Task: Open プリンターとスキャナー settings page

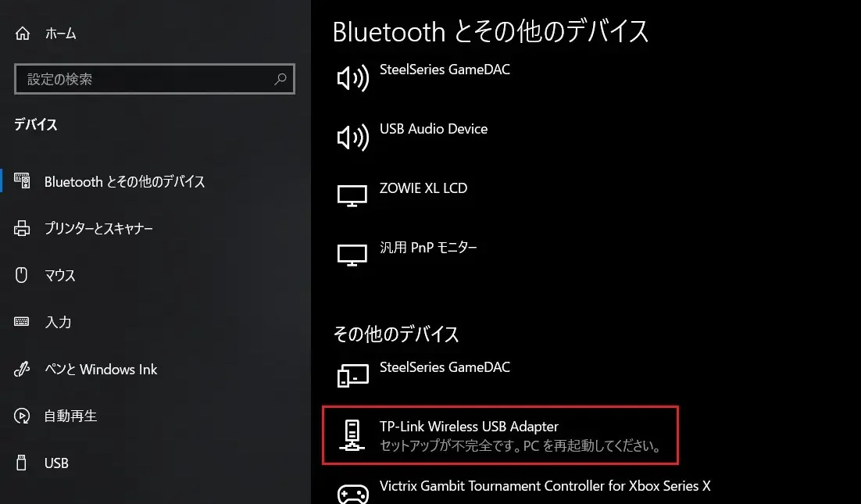Action: pos(99,228)
